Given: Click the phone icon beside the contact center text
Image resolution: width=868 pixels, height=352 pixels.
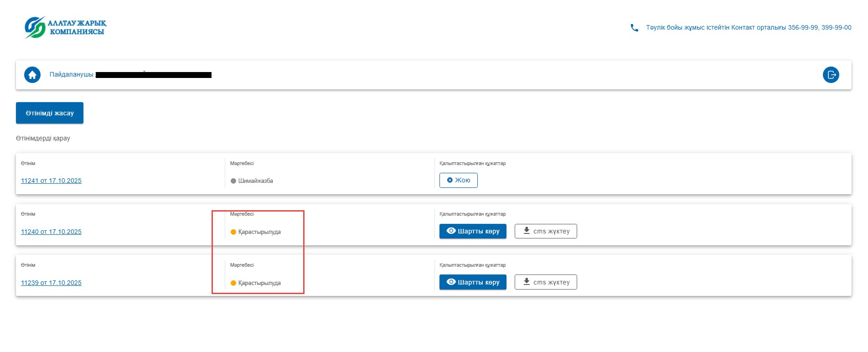Looking at the screenshot, I should [x=634, y=28].
